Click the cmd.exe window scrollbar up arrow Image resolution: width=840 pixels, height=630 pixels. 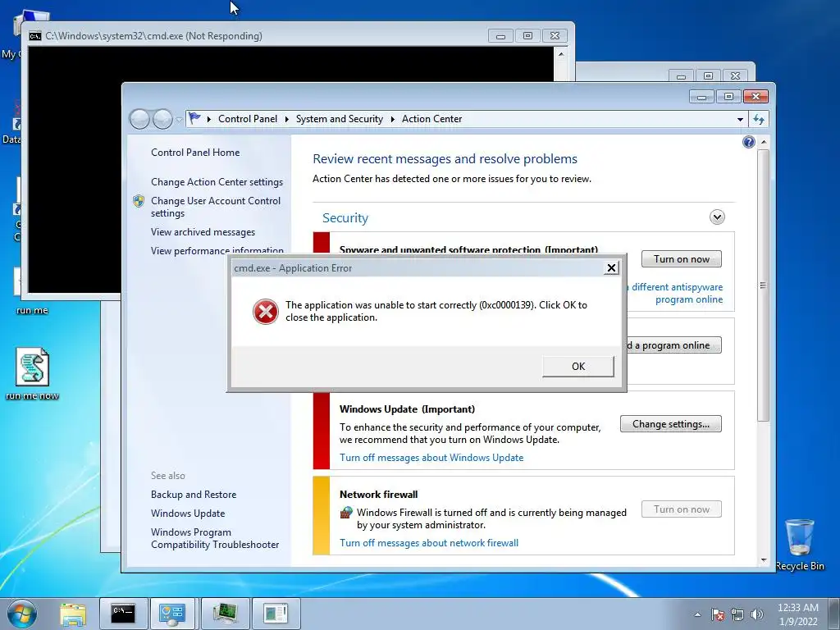(561, 54)
